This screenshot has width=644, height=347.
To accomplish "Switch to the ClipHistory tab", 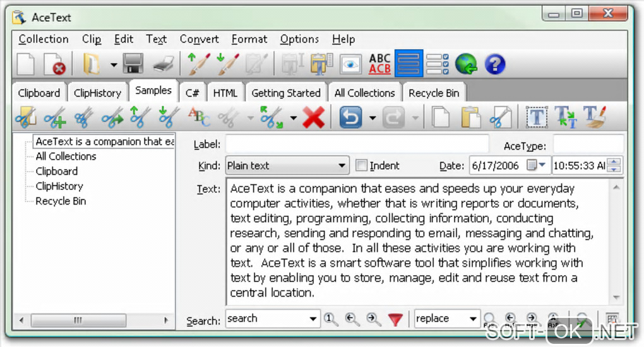I will 97,93.
